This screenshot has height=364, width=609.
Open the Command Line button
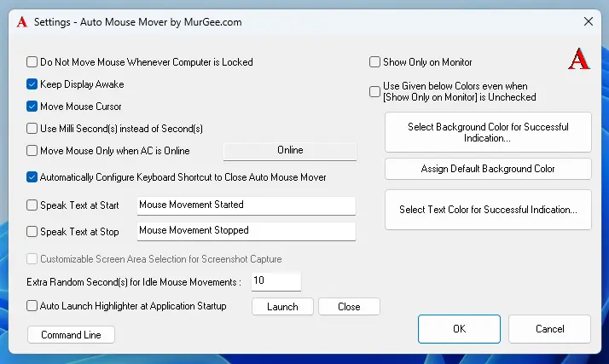coord(71,334)
